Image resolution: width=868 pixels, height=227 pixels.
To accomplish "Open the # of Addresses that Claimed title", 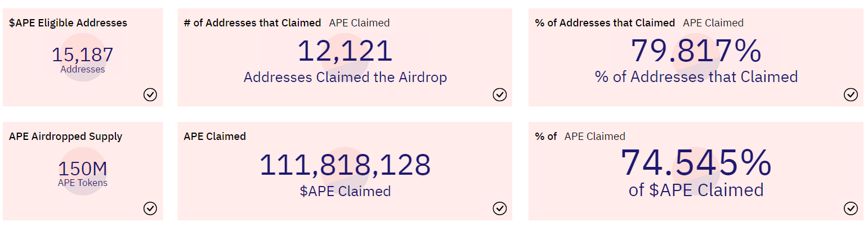I will (x=252, y=23).
